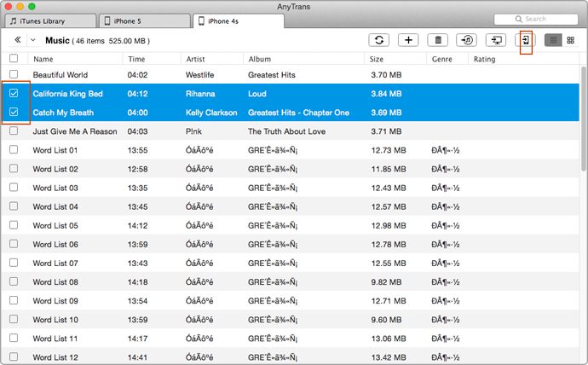Open the category dropdown next to Music
This screenshot has width=588, height=365.
pyautogui.click(x=33, y=40)
